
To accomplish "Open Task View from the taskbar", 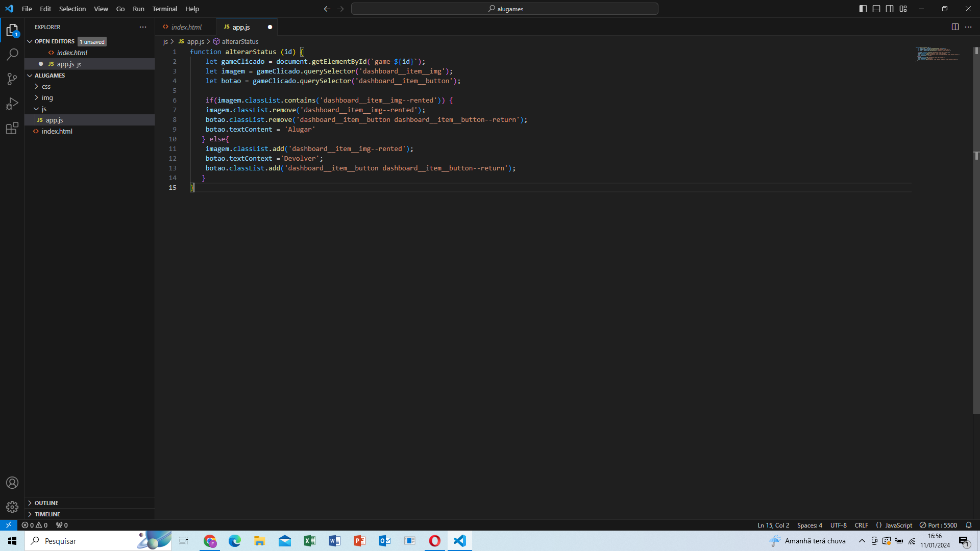I will 184,541.
